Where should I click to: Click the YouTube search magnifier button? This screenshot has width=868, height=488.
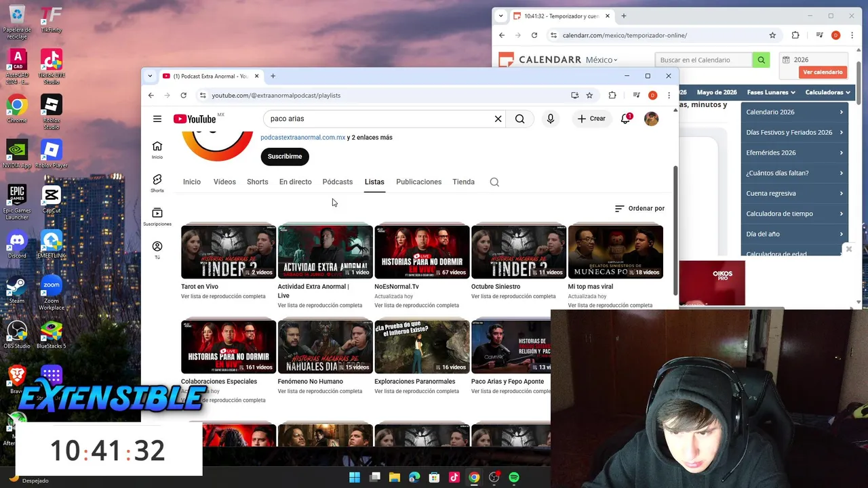coord(519,119)
